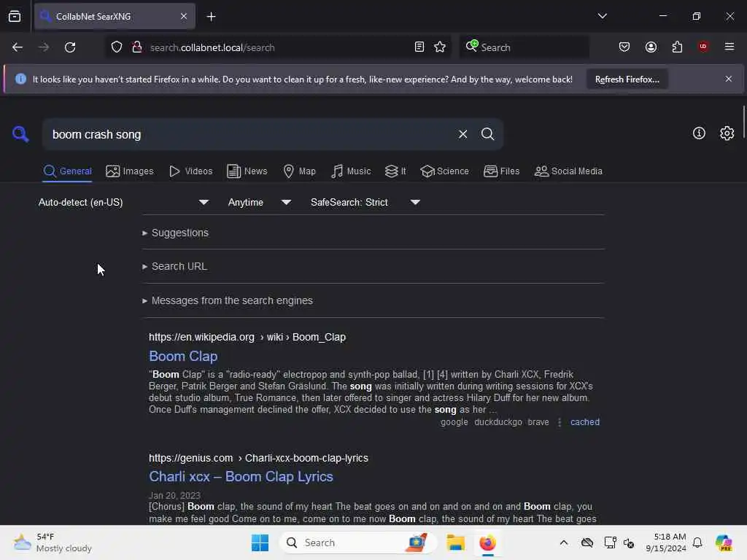
Task: Go forward one page in history
Action: (x=44, y=47)
